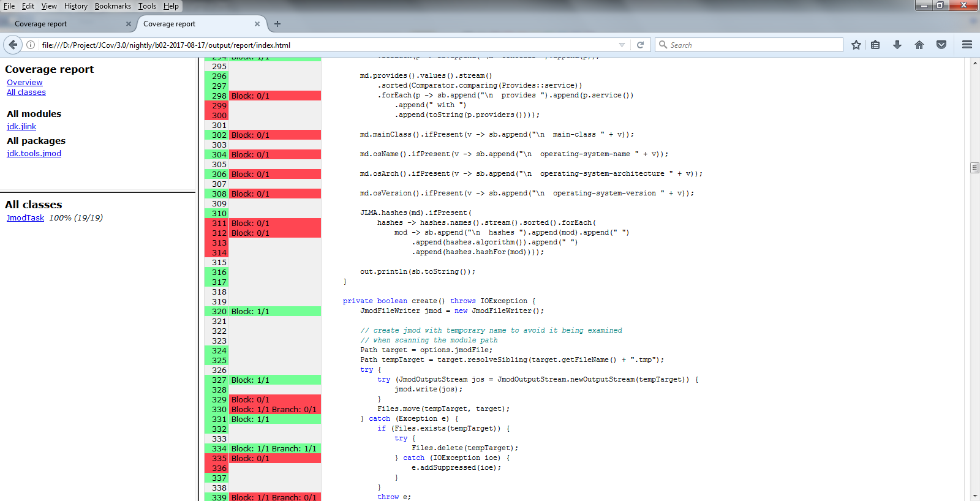This screenshot has height=501, width=980.
Task: Expand the address bar history dropdown
Action: [x=622, y=45]
